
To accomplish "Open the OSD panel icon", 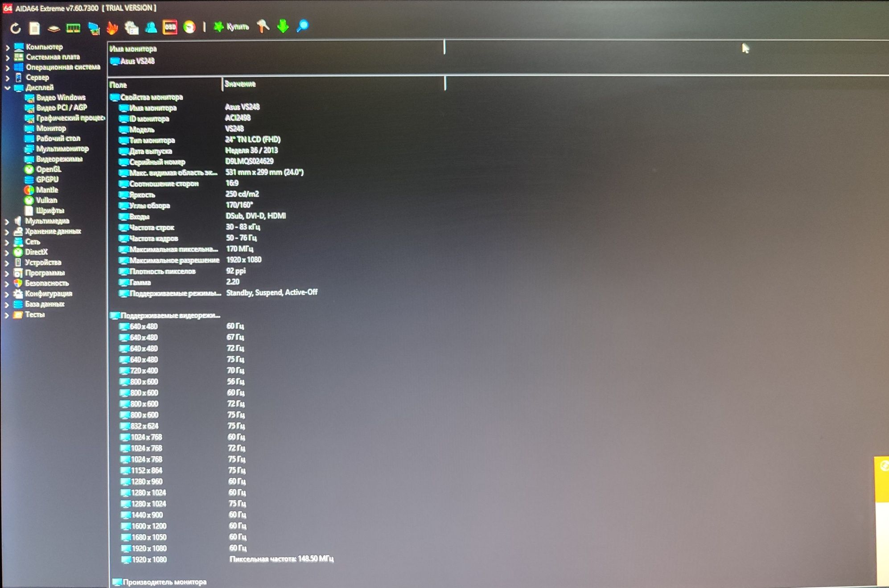I will [170, 27].
